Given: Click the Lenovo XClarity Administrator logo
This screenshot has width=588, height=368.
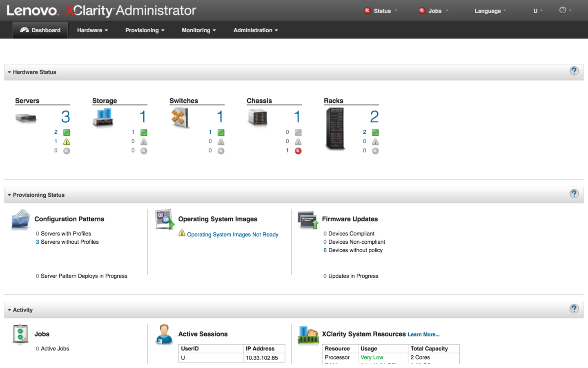Looking at the screenshot, I should click(x=101, y=10).
